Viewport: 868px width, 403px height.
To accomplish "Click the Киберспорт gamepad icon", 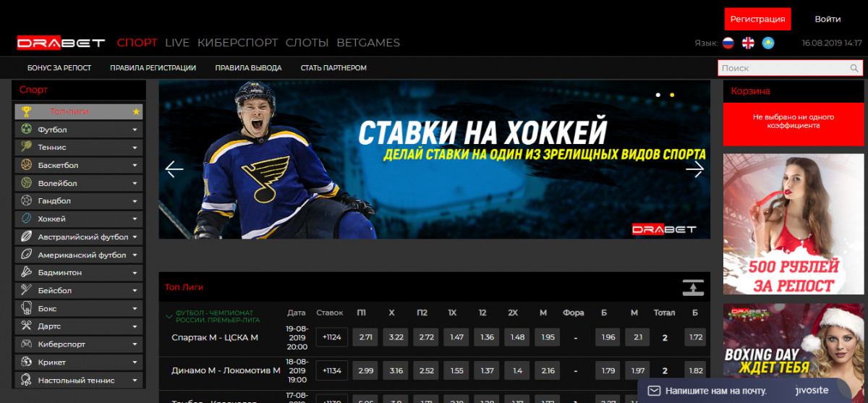I will coord(26,344).
